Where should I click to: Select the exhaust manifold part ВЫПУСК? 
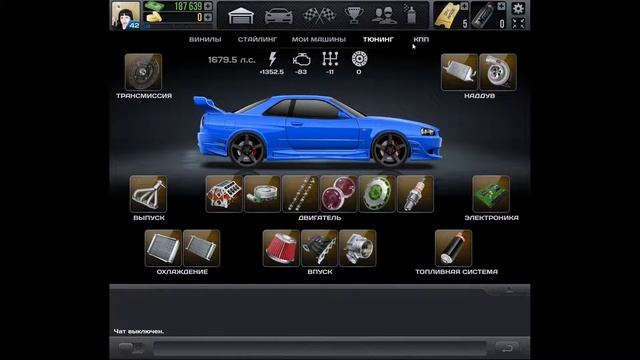coord(148,194)
